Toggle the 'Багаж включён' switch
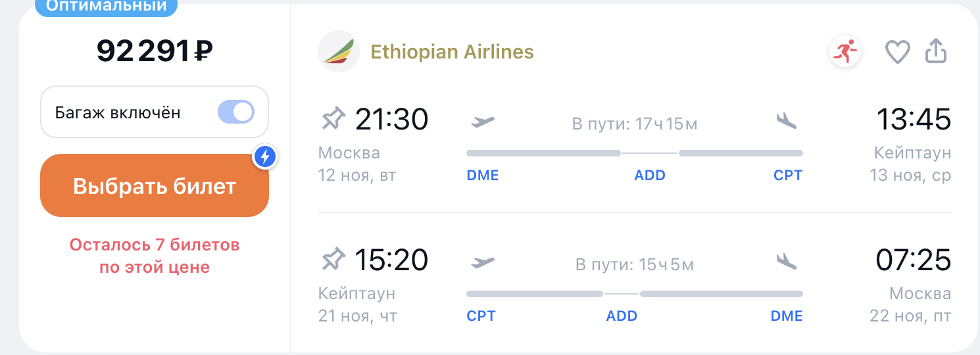 click(x=235, y=112)
